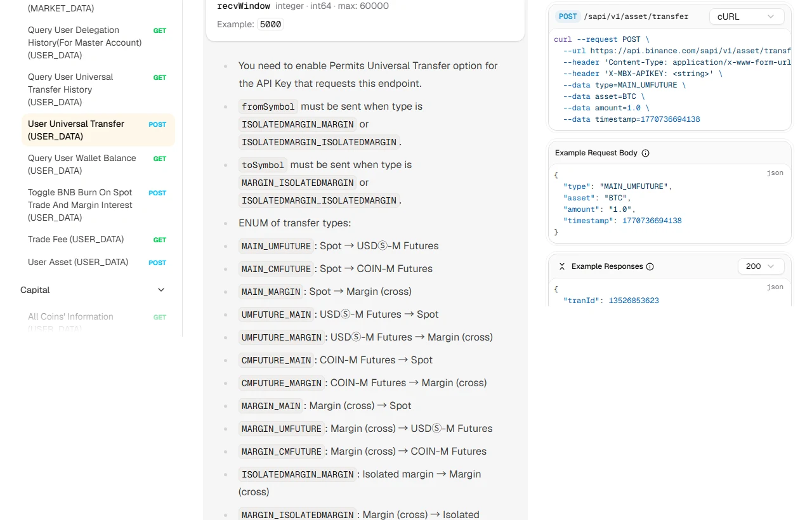812x520 pixels.
Task: Click the recvWindow parameter name
Action: (244, 6)
